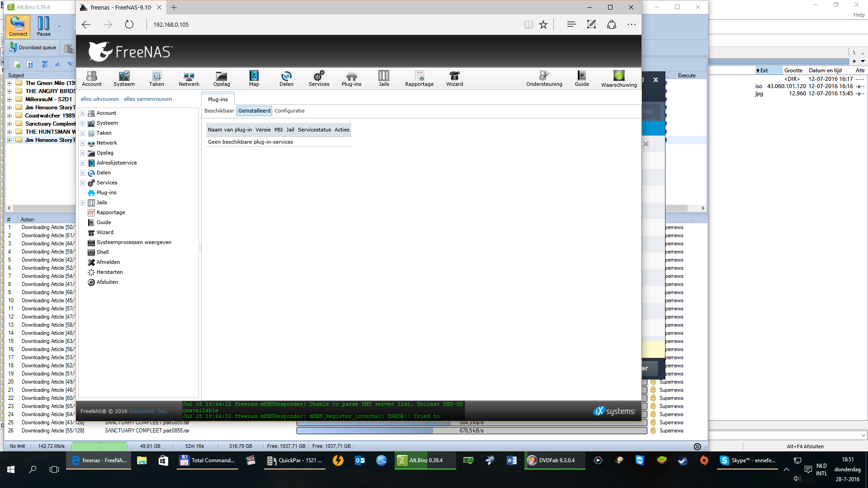The height and width of the screenshot is (488, 868).
Task: Go back in the browser
Action: pos(86,24)
